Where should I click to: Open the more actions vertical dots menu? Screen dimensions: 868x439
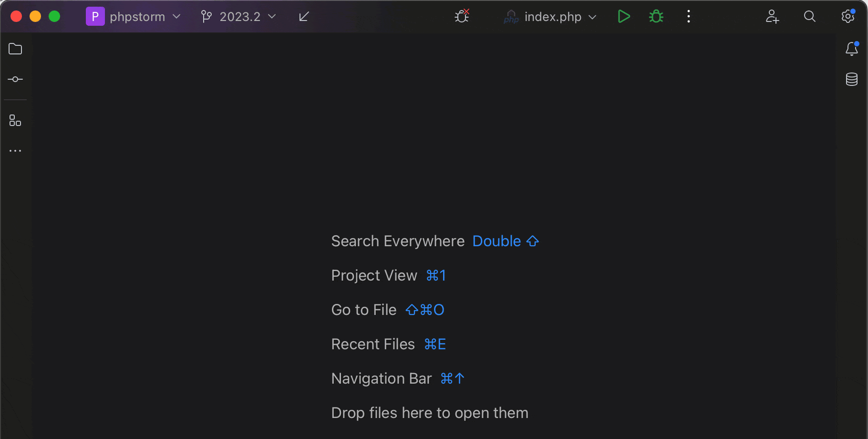click(x=688, y=17)
